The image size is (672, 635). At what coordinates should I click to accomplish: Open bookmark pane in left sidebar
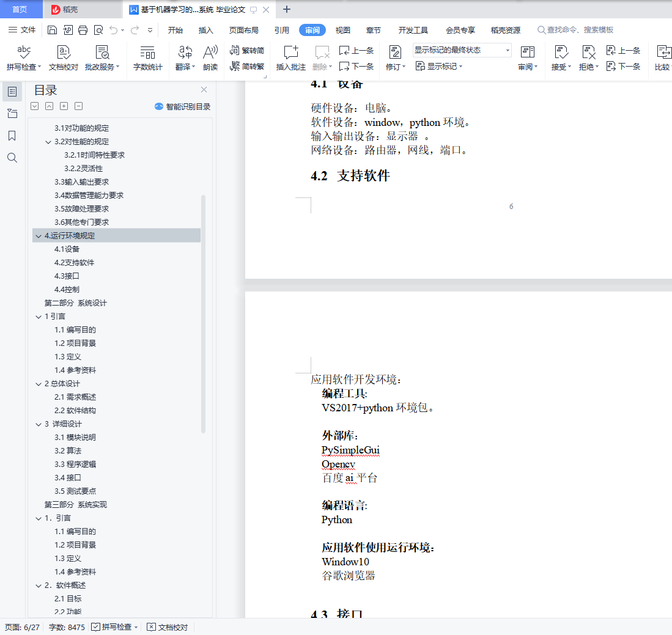click(12, 136)
